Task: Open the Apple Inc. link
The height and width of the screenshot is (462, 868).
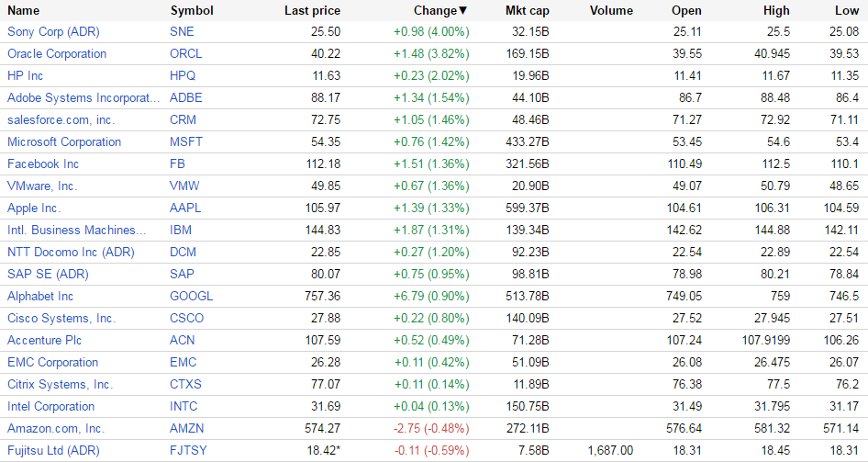Action: coord(34,208)
